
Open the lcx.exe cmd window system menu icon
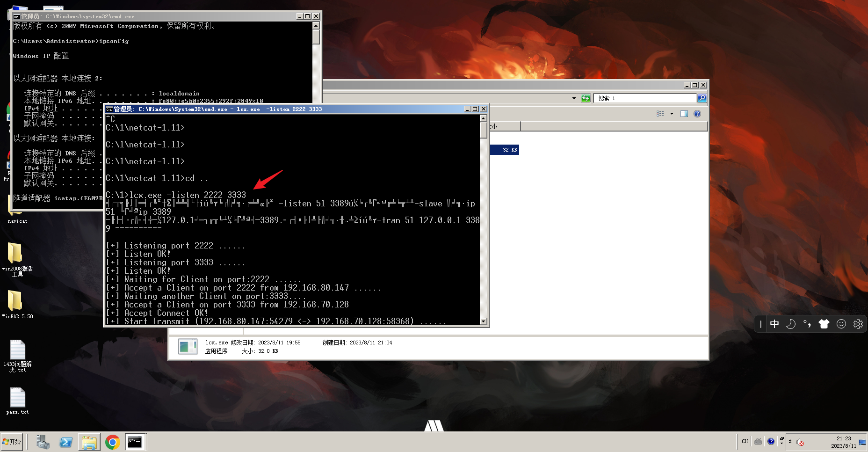coord(109,109)
